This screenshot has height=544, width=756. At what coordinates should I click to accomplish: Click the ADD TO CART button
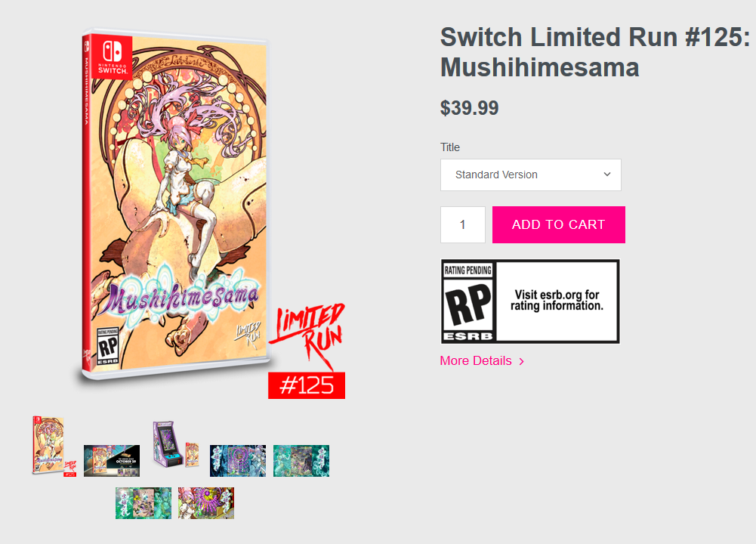[558, 224]
